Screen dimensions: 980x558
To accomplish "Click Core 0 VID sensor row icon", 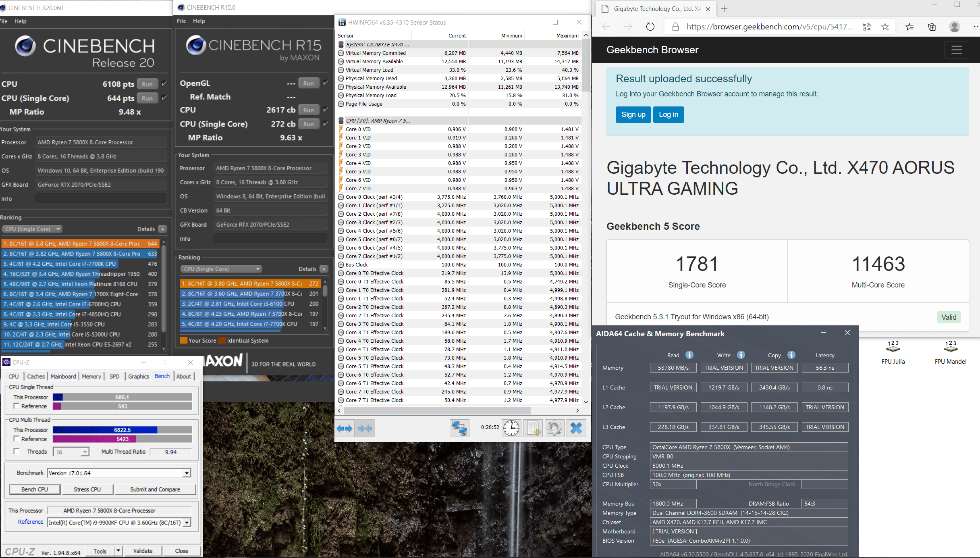I will click(341, 129).
